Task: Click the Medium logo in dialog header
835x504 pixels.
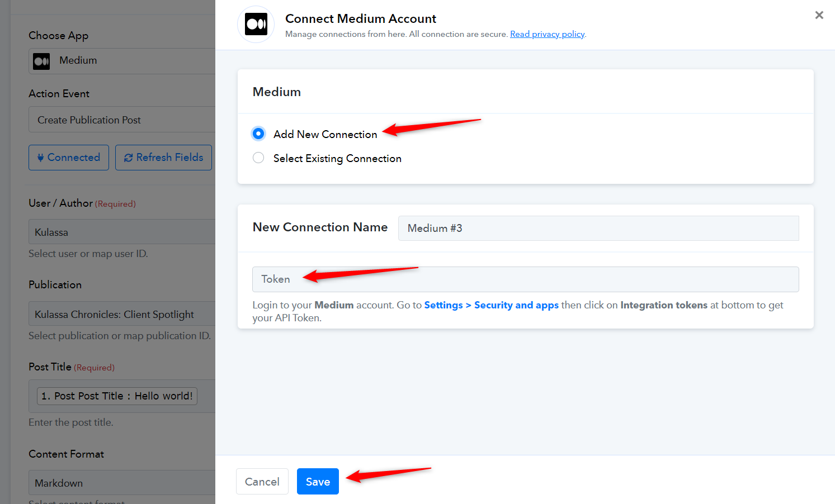Action: click(256, 24)
